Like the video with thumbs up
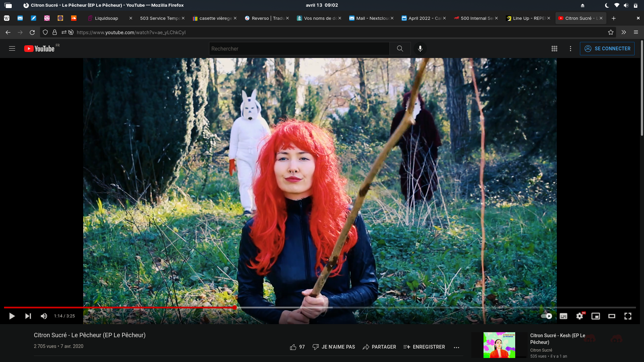The image size is (644, 362). tap(293, 347)
